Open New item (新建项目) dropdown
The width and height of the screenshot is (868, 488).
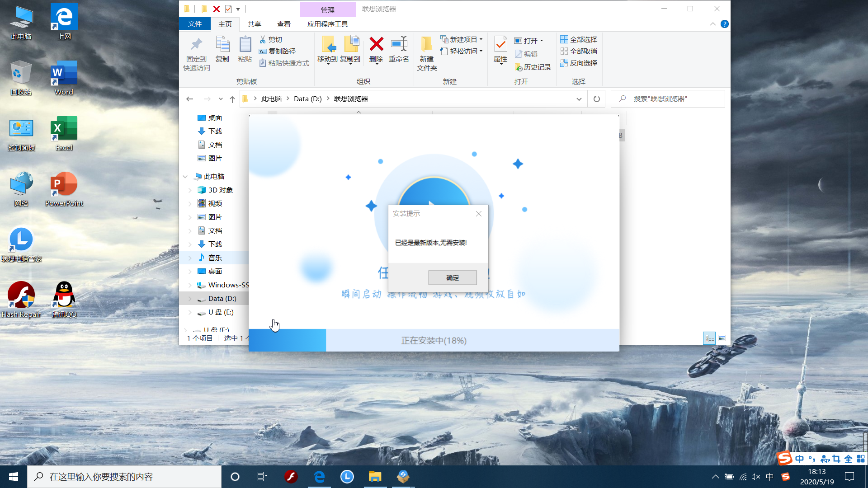point(462,40)
